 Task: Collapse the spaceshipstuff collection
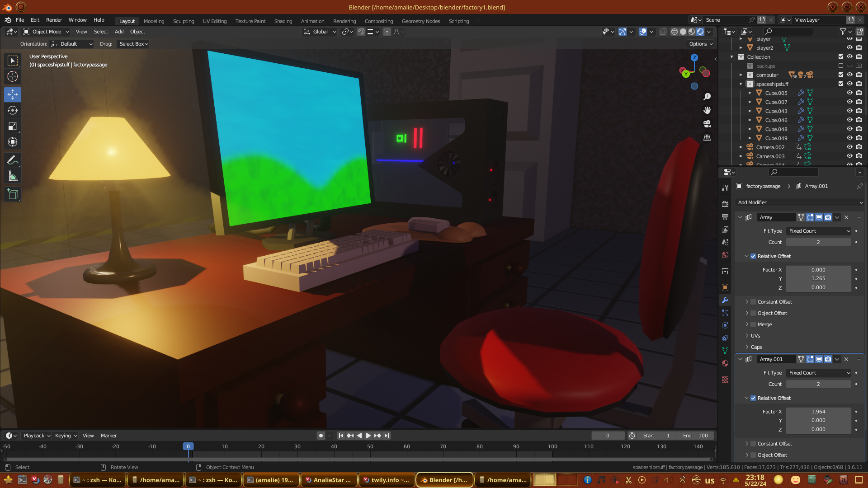tap(741, 84)
